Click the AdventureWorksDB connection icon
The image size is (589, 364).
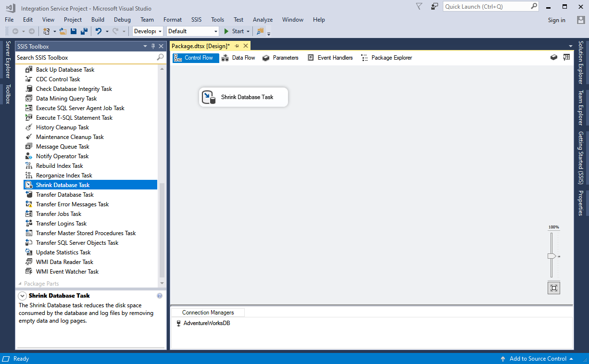coord(179,323)
